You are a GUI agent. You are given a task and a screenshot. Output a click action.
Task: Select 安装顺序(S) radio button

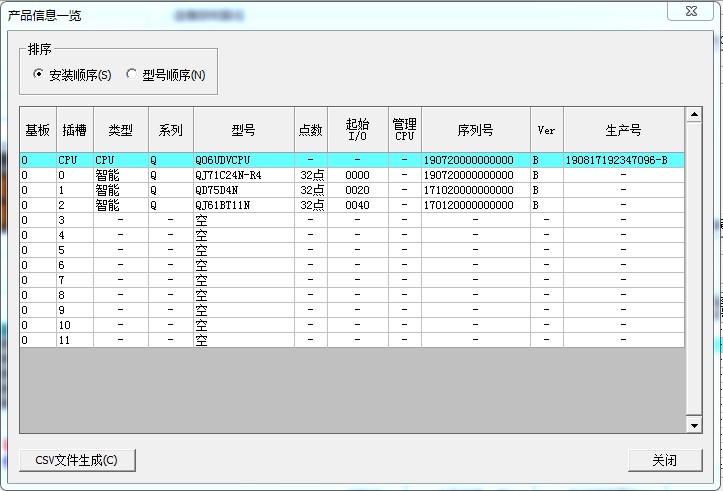click(39, 74)
